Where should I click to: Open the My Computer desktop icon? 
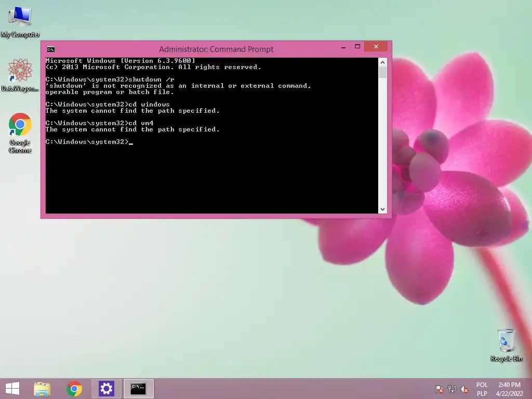click(x=20, y=21)
